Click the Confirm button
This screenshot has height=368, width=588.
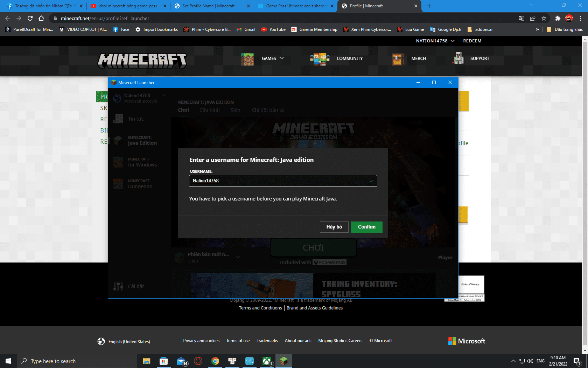pyautogui.click(x=367, y=227)
